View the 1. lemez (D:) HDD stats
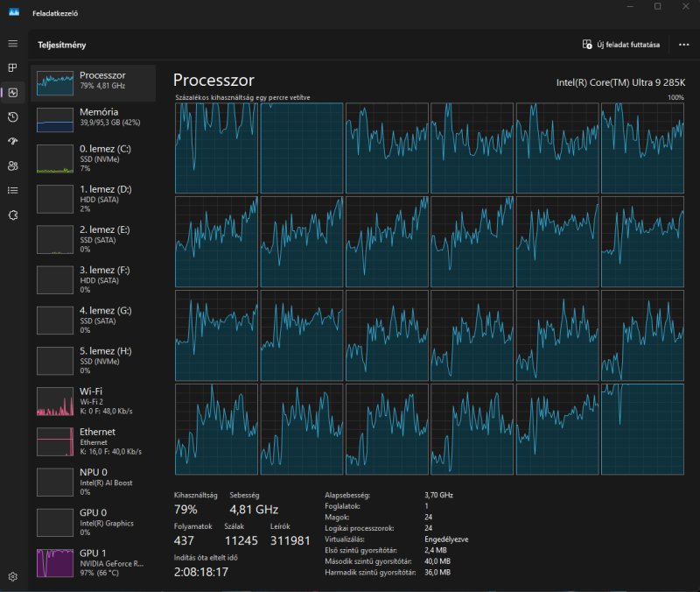 click(x=94, y=199)
